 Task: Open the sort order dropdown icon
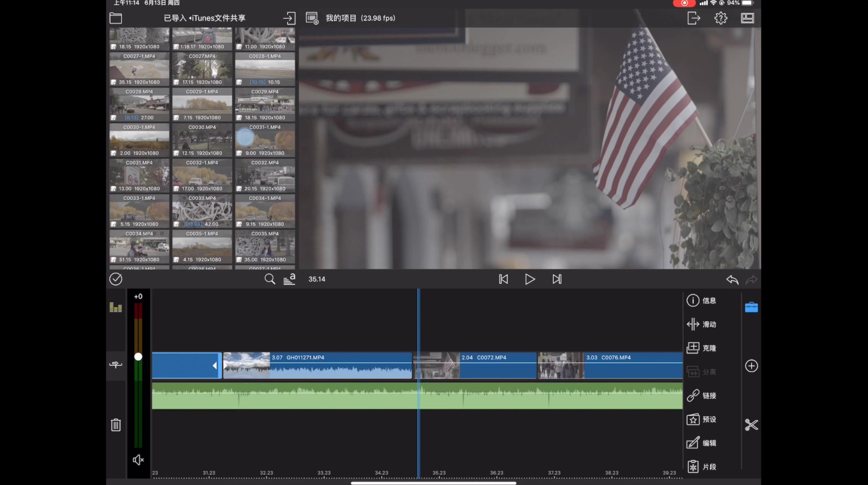[289, 279]
